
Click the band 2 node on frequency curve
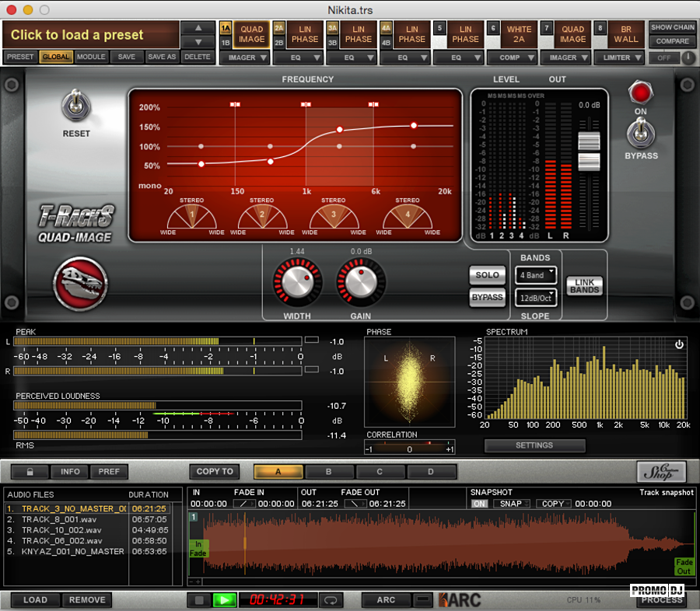[271, 161]
